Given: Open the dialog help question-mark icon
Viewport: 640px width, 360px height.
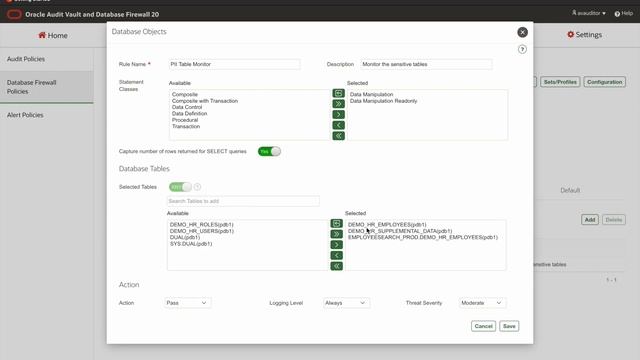Looking at the screenshot, I should (x=522, y=49).
